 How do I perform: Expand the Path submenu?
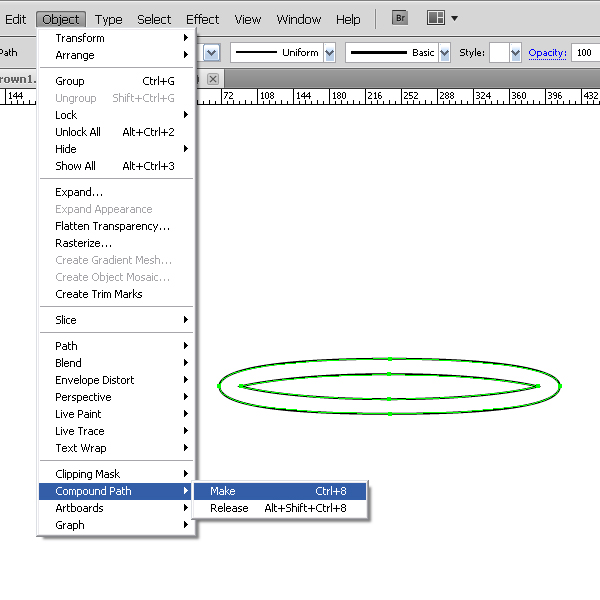click(x=116, y=346)
